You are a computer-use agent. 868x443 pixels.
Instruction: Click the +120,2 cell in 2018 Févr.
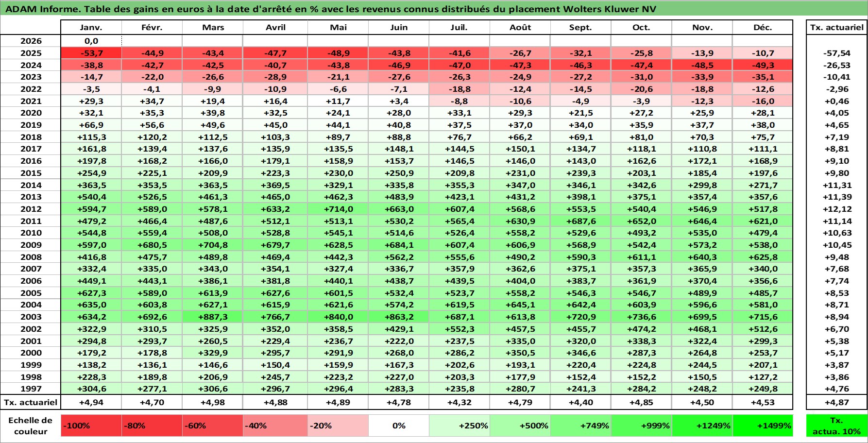click(152, 137)
